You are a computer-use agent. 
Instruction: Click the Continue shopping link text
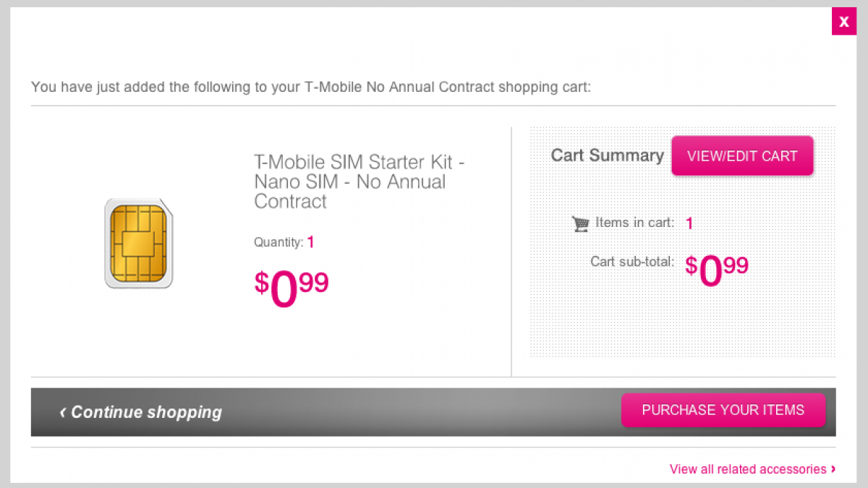[x=146, y=412]
